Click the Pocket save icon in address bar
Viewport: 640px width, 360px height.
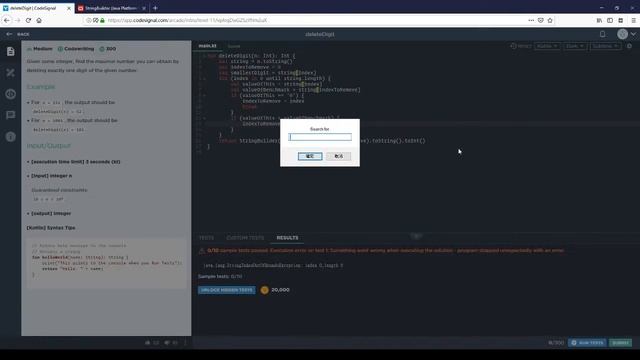(540, 20)
